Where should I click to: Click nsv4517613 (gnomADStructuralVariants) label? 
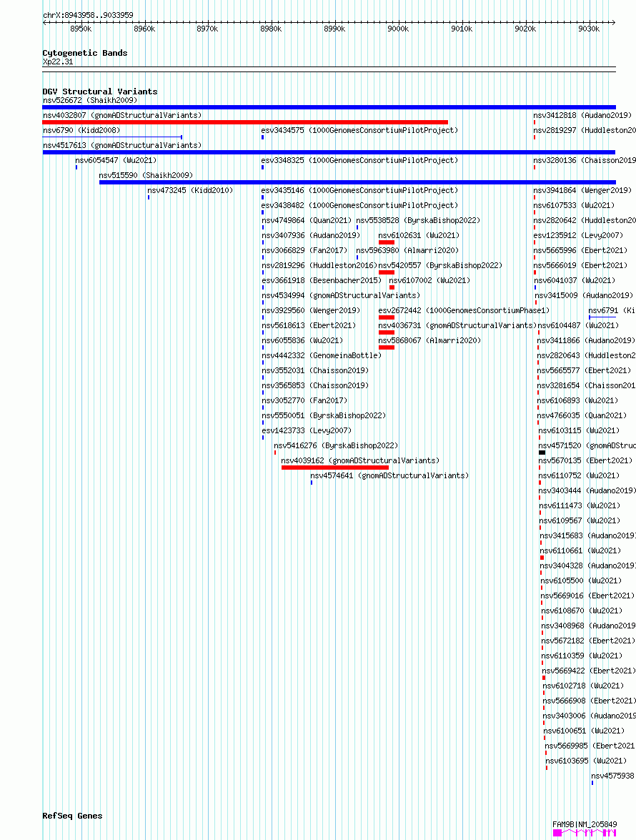pos(122,145)
